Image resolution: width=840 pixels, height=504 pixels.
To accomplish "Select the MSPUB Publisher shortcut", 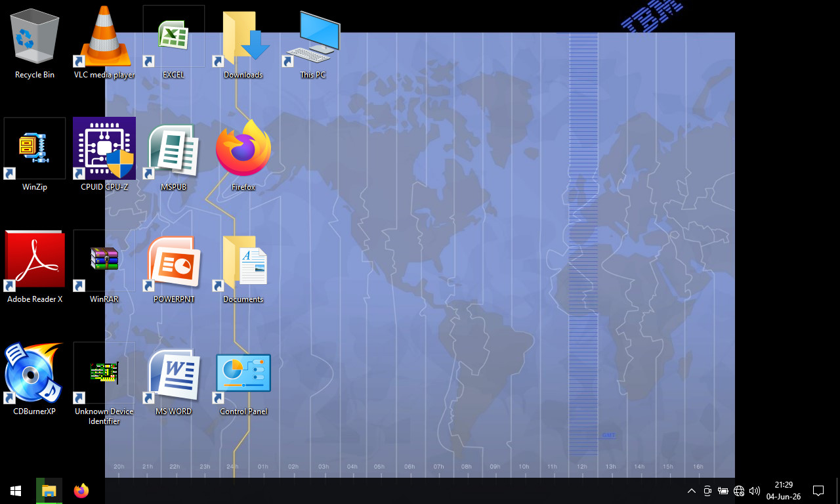I will (x=173, y=155).
